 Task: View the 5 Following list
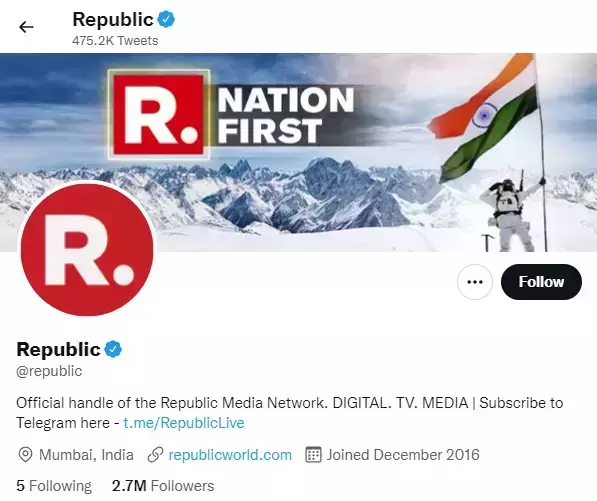coord(54,486)
